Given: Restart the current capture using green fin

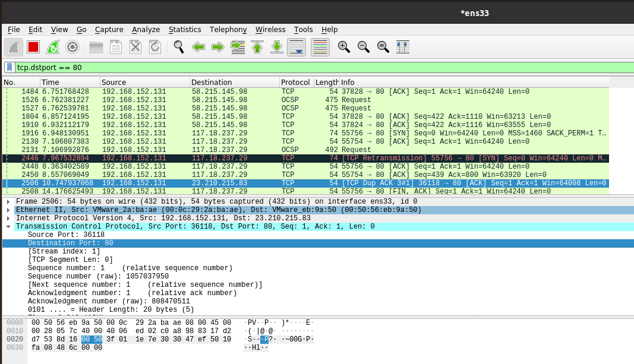Looking at the screenshot, I should point(53,47).
